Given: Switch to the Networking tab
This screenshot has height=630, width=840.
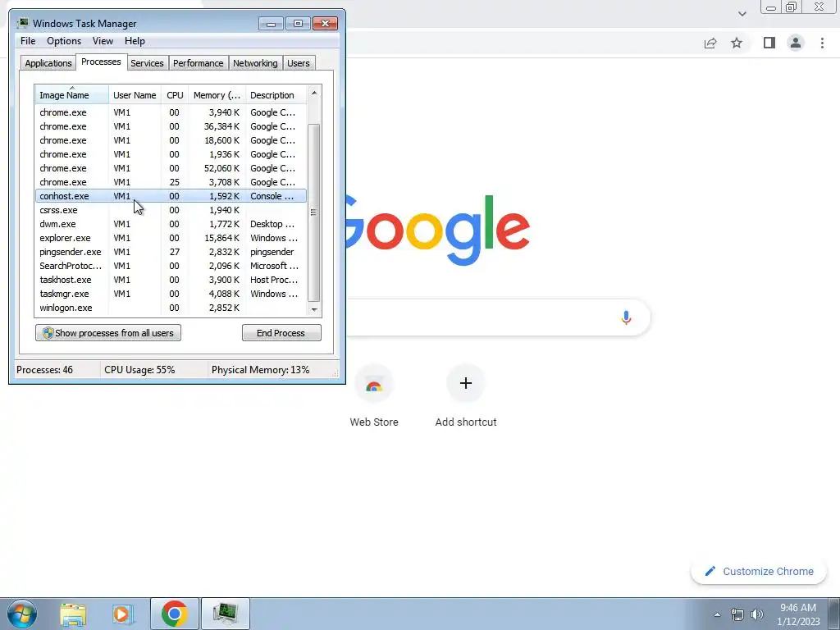Looking at the screenshot, I should (x=255, y=63).
